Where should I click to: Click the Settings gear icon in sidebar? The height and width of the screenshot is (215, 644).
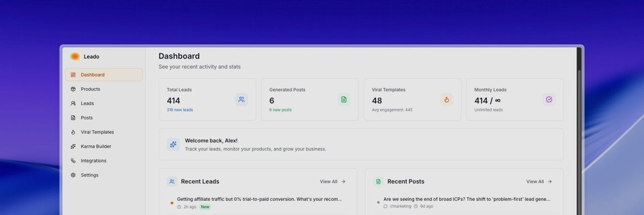(73, 175)
